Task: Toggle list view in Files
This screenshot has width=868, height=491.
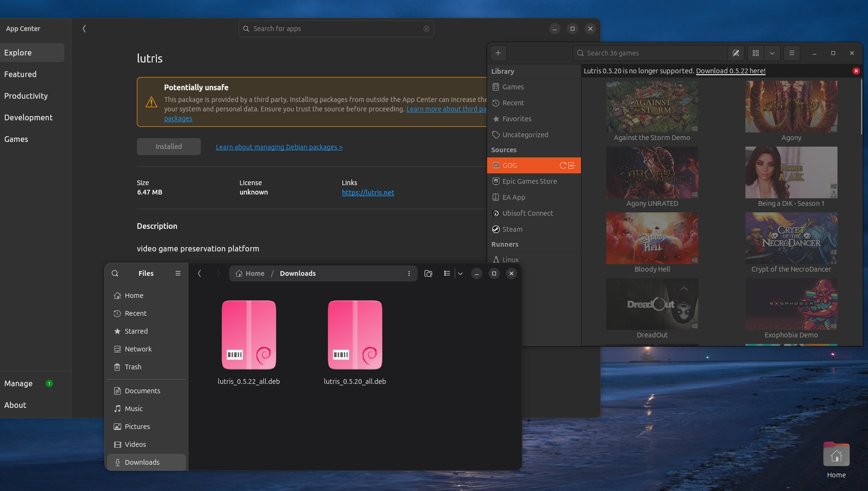Action: tap(447, 273)
